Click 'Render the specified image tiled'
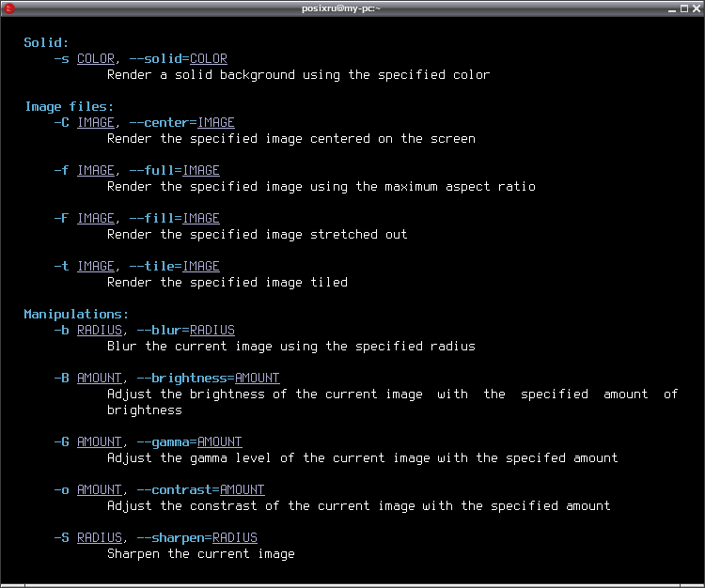Screen dimensions: 705x588 click(x=227, y=283)
